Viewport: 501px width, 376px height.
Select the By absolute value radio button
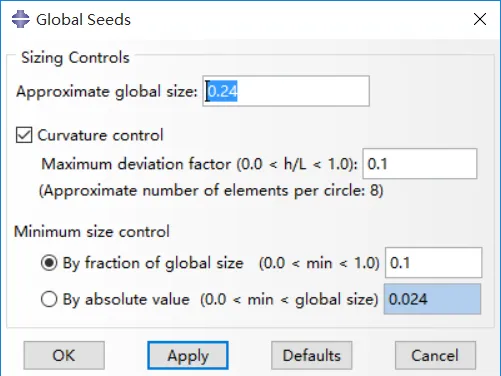pyautogui.click(x=49, y=299)
